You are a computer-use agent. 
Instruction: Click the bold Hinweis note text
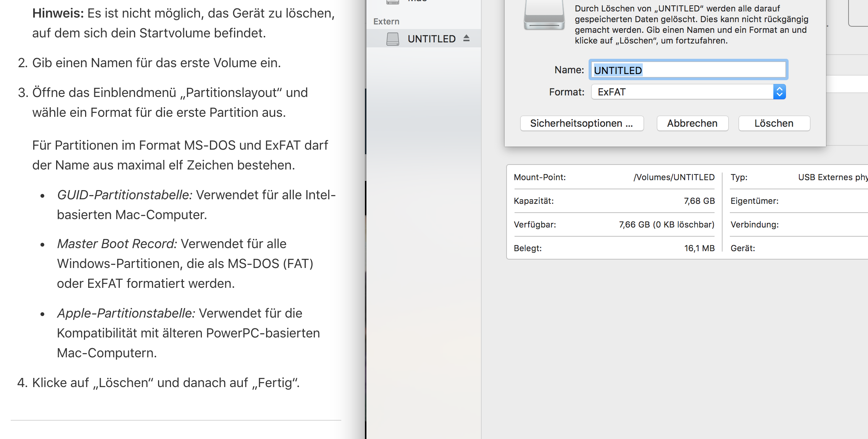(58, 13)
